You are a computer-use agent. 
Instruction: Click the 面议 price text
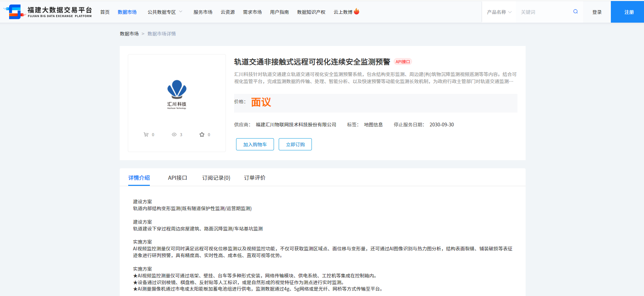click(x=261, y=102)
